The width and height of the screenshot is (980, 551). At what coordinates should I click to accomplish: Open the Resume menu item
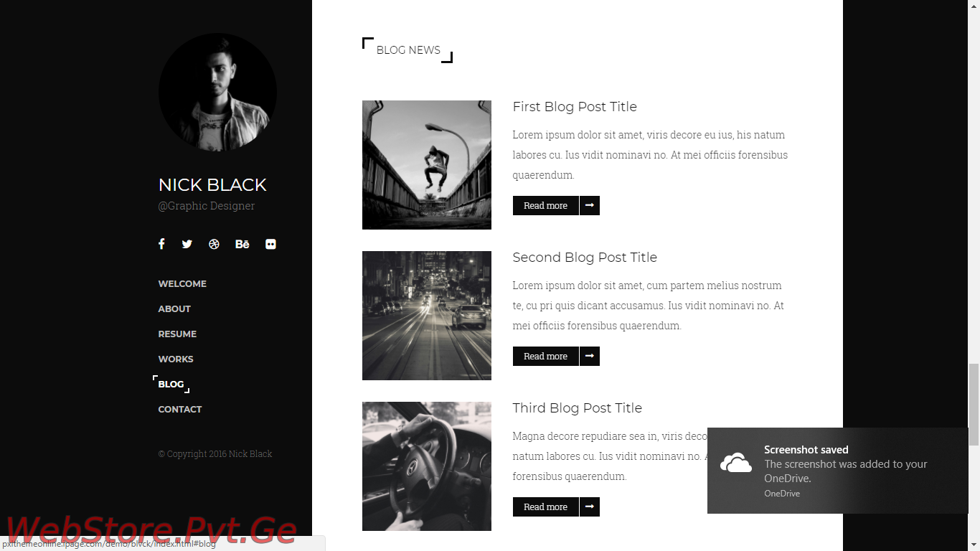pos(177,334)
